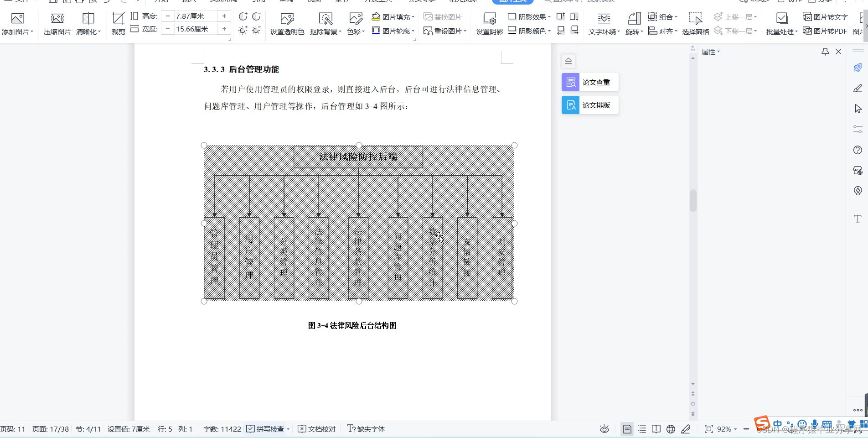Click Remove Background (抠除背景) icon

pyautogui.click(x=325, y=18)
